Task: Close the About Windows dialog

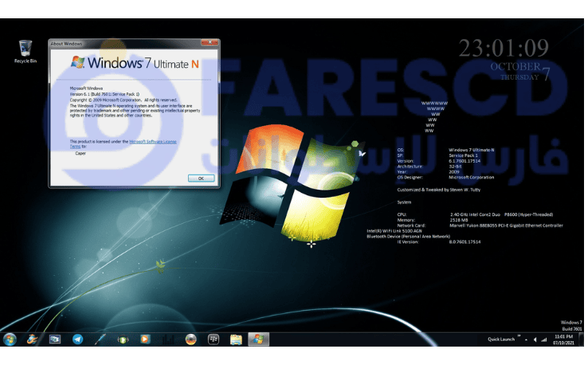Action: (210, 42)
